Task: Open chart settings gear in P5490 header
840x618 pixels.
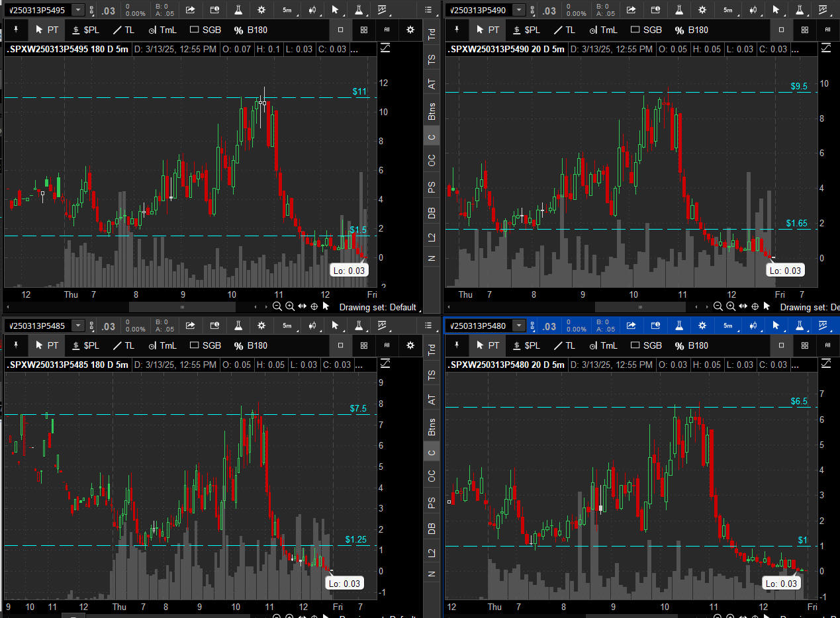Action: (702, 10)
